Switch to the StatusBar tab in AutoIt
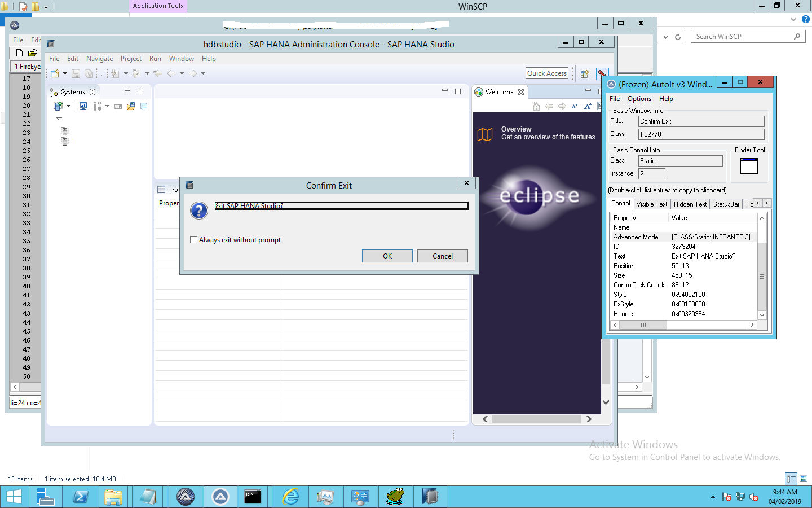This screenshot has width=812, height=508. [x=726, y=204]
